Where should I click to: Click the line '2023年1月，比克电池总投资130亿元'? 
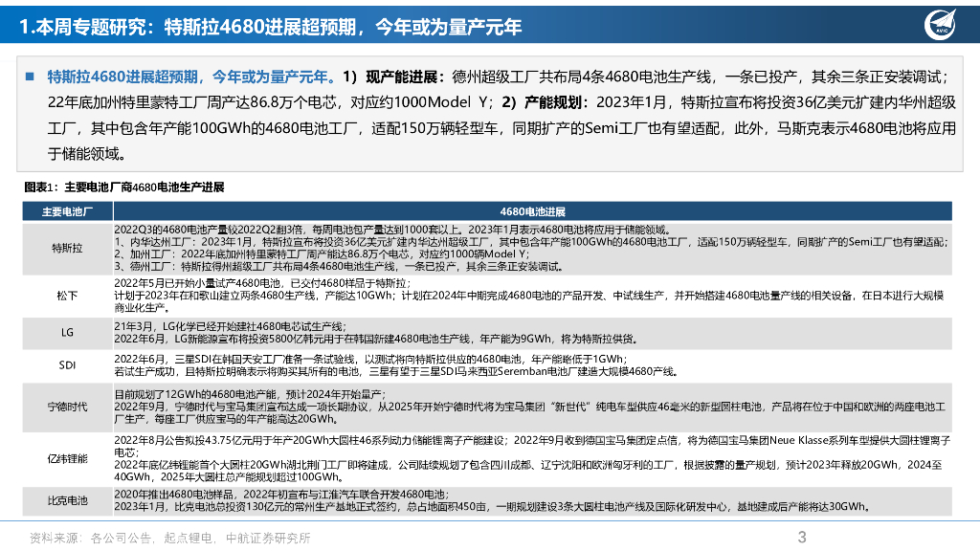(493, 507)
